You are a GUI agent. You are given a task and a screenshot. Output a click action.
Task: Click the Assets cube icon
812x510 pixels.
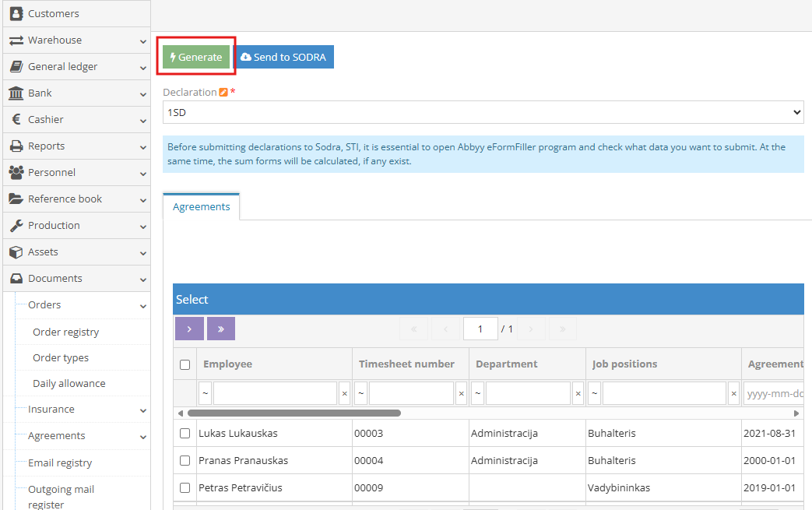point(16,252)
